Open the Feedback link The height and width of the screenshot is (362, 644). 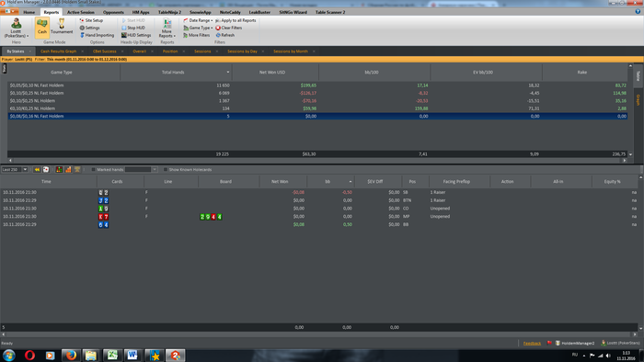click(532, 343)
